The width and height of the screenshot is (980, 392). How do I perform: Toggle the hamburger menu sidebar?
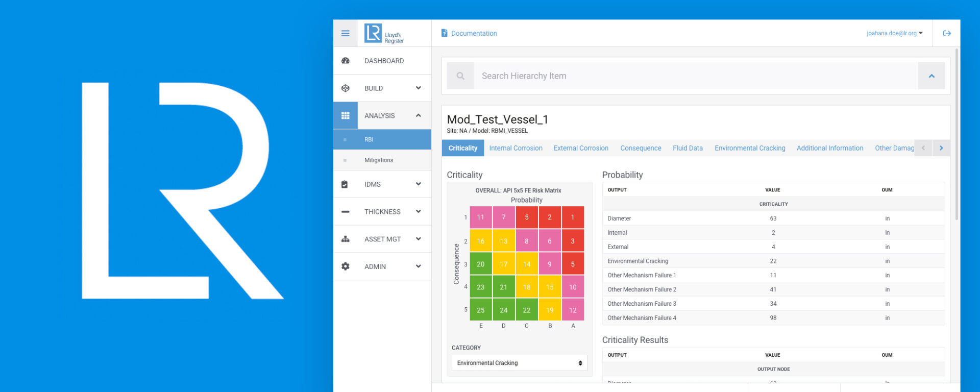point(346,33)
